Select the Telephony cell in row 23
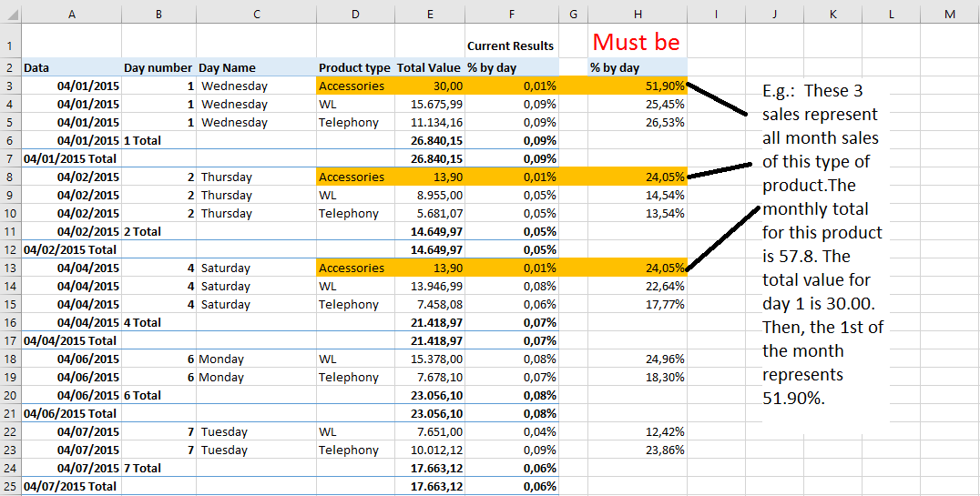This screenshot has width=980, height=496. pos(355,450)
